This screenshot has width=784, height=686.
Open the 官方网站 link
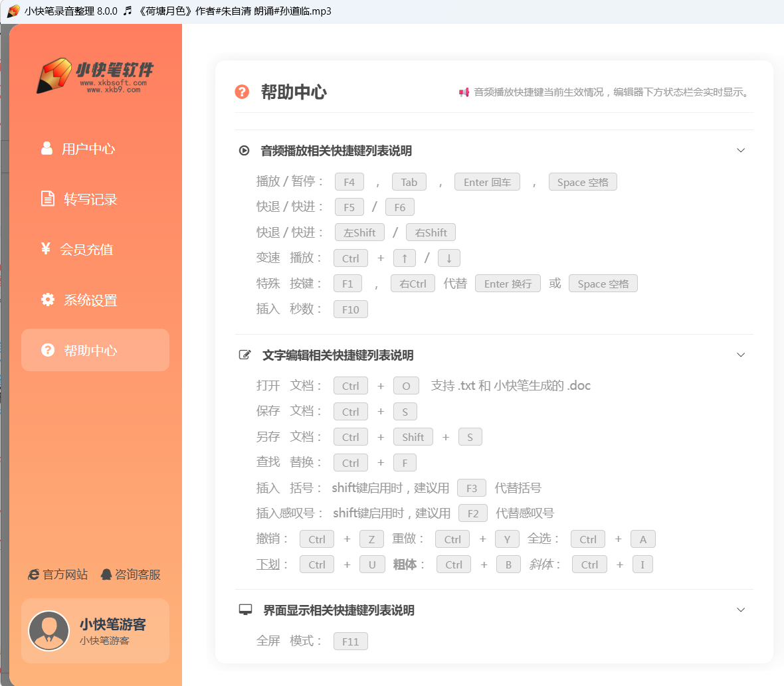pyautogui.click(x=58, y=574)
